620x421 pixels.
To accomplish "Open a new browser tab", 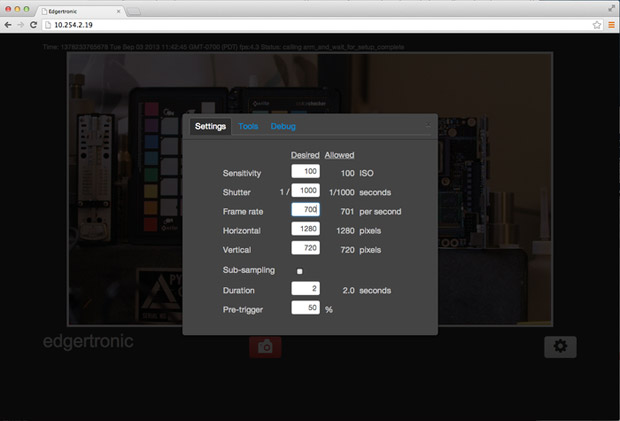I will 134,9.
